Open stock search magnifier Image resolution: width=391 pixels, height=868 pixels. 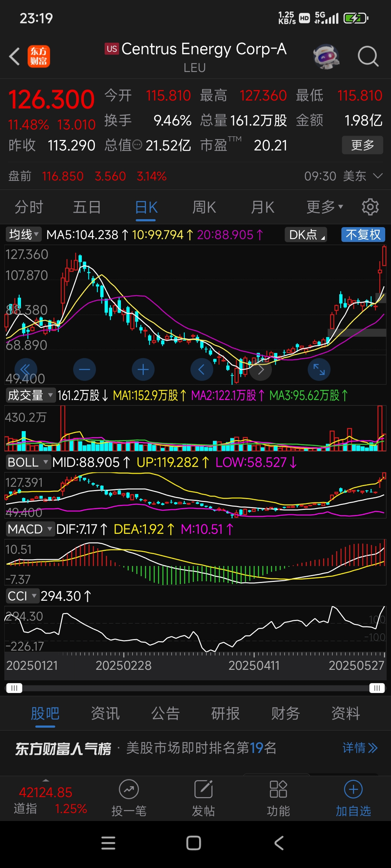[368, 56]
